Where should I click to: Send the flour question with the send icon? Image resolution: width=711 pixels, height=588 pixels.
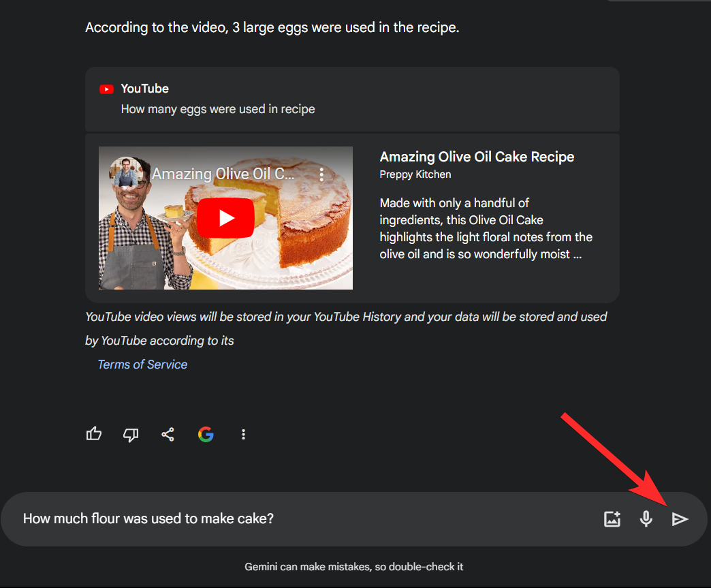click(680, 519)
